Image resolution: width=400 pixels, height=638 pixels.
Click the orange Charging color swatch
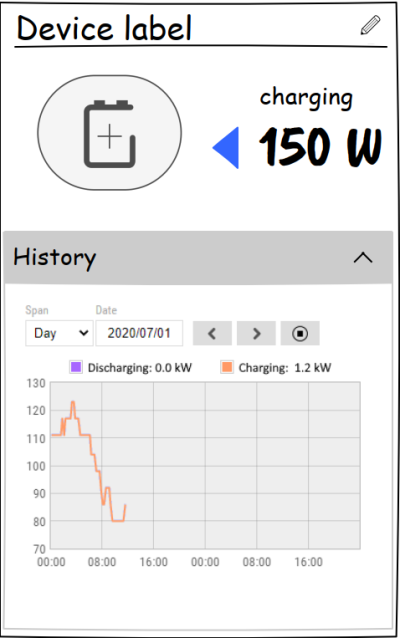[227, 367]
